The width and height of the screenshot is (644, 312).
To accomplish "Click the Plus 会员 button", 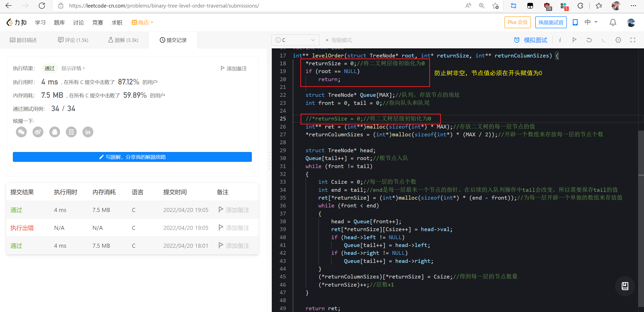I will click(x=518, y=22).
